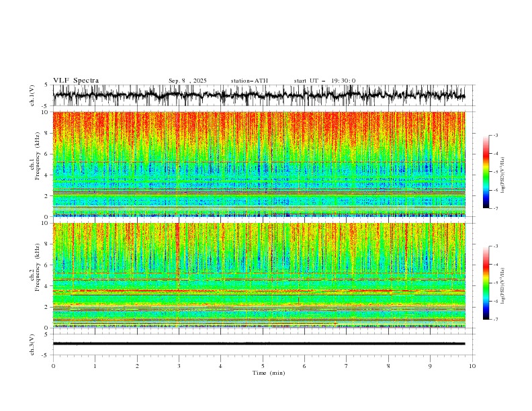Click time axis tick label "0"

[x=53, y=366]
